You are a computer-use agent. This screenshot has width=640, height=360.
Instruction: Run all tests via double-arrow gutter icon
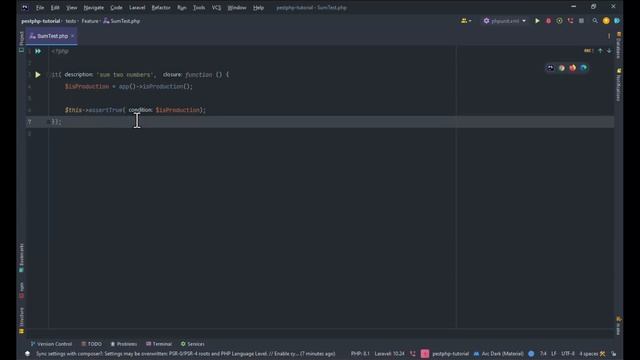[38, 51]
